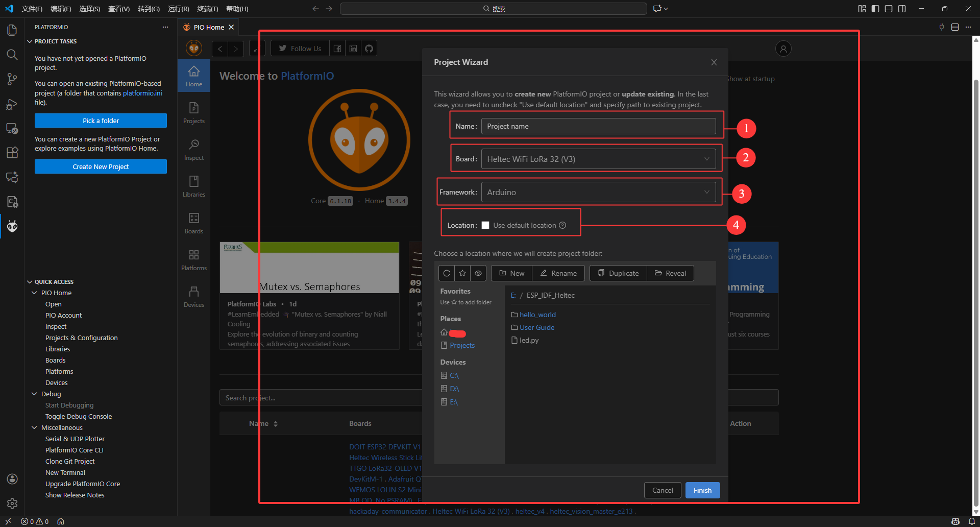This screenshot has height=527, width=980.
Task: Click the Facebook icon next to Follow Us
Action: (x=337, y=48)
